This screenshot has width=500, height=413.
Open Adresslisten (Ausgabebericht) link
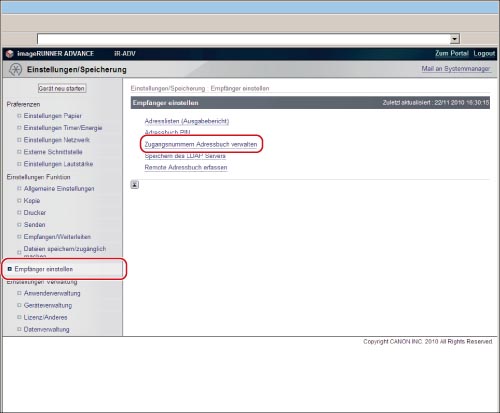click(187, 121)
